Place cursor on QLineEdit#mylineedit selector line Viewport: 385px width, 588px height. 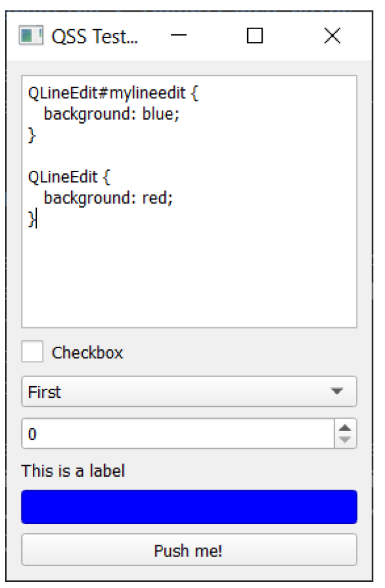coord(113,93)
